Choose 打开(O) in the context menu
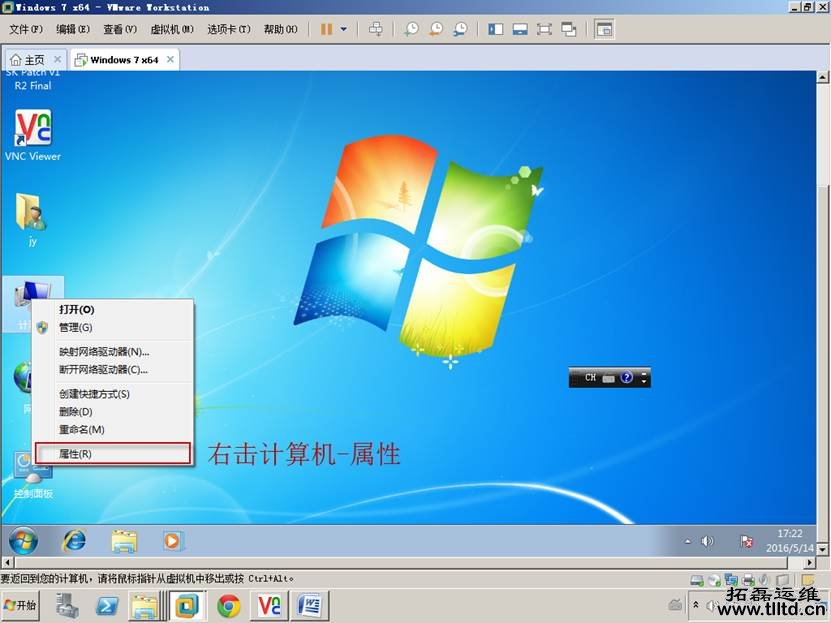 click(113, 310)
